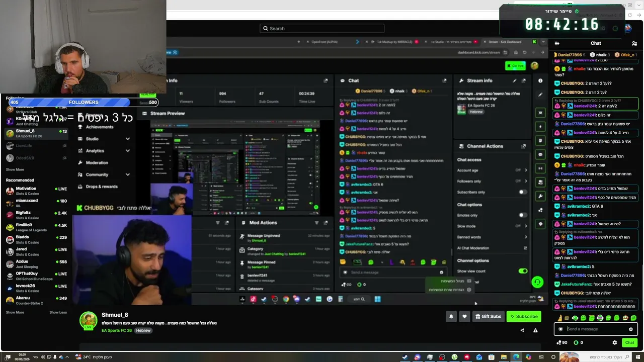Open chat settings gear icon

point(614,342)
